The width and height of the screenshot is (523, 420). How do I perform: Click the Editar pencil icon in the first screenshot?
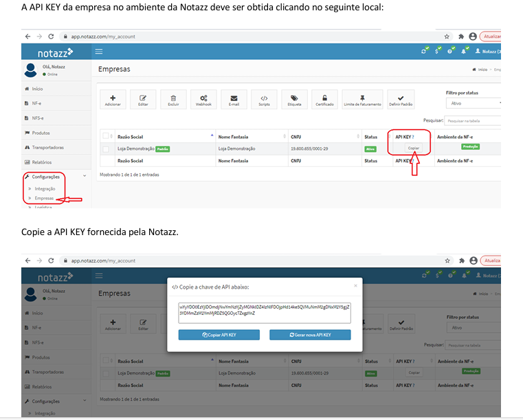(x=143, y=100)
